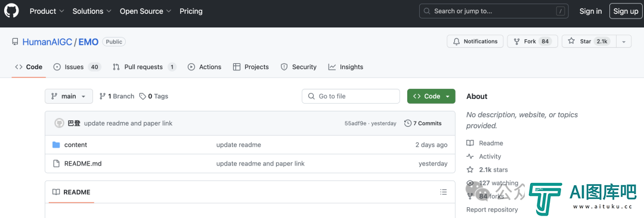Image resolution: width=644 pixels, height=218 pixels.
Task: Click the slash shortcut key icon in search
Action: 560,11
